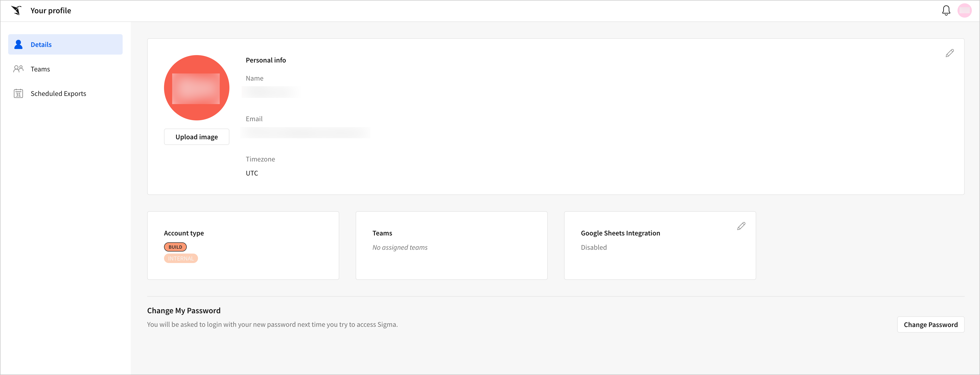Viewport: 980px width, 375px height.
Task: Click the Sigma bird logo icon
Action: [x=16, y=11]
